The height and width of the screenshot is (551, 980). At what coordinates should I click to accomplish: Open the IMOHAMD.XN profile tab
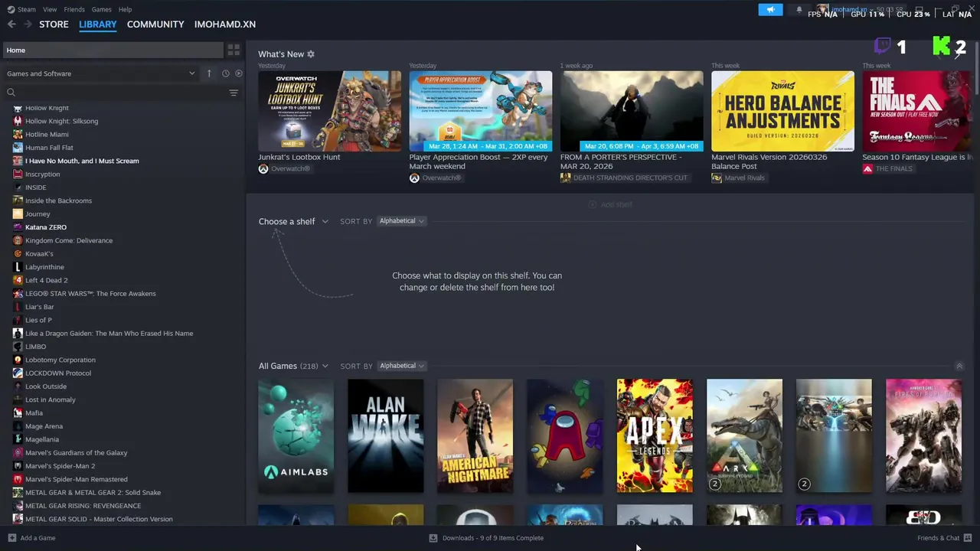[x=225, y=24]
